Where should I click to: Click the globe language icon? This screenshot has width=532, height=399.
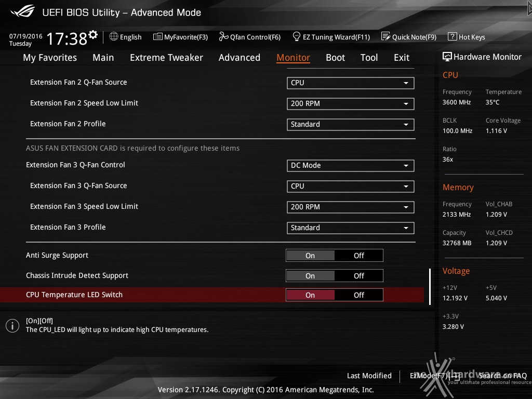114,36
